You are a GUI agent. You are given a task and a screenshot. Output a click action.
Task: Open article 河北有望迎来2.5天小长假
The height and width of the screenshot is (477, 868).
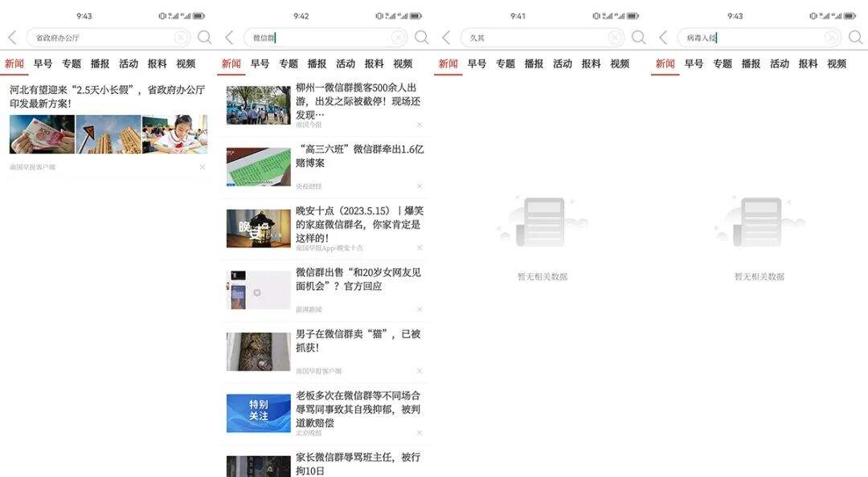click(108, 96)
